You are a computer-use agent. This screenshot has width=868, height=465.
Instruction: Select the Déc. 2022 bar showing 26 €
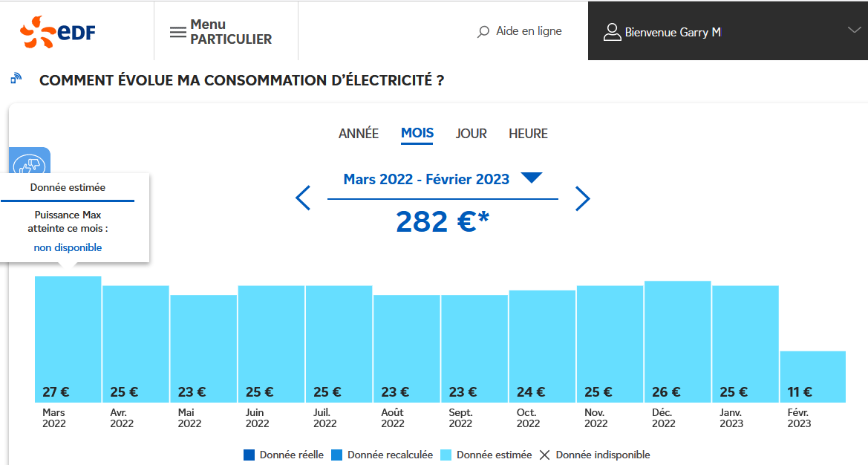click(x=677, y=342)
